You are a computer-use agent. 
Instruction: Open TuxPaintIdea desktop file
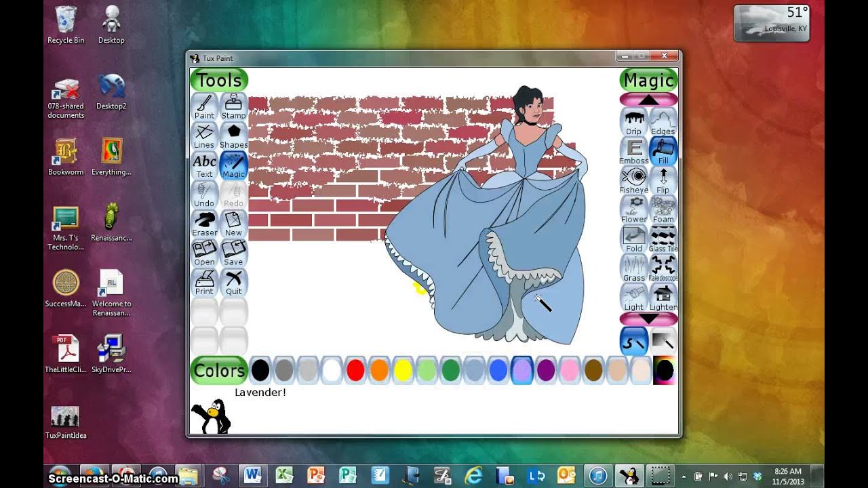point(66,422)
